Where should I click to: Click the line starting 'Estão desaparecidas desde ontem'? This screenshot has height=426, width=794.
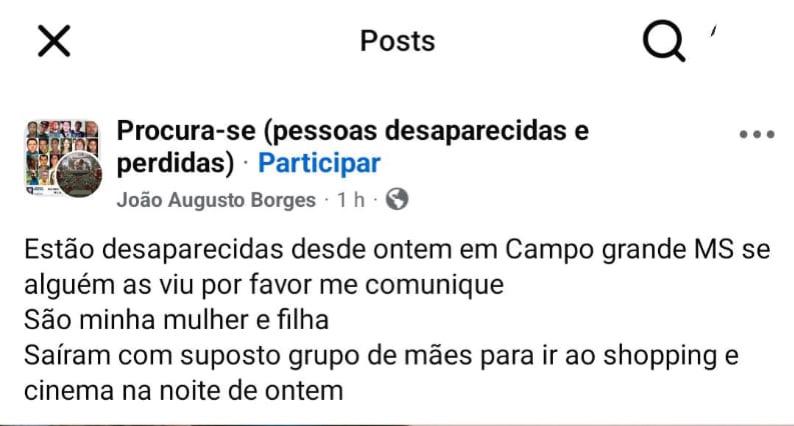click(396, 249)
